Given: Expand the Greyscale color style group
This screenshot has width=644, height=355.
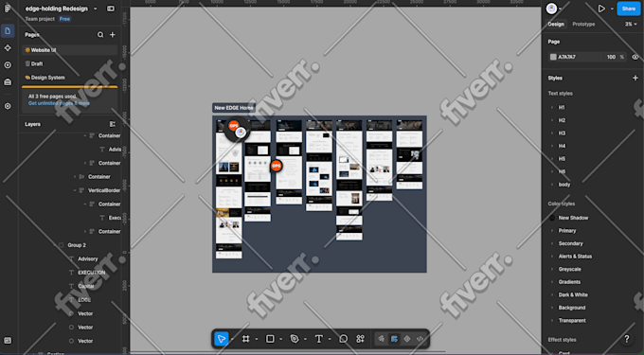Looking at the screenshot, I should tap(552, 269).
